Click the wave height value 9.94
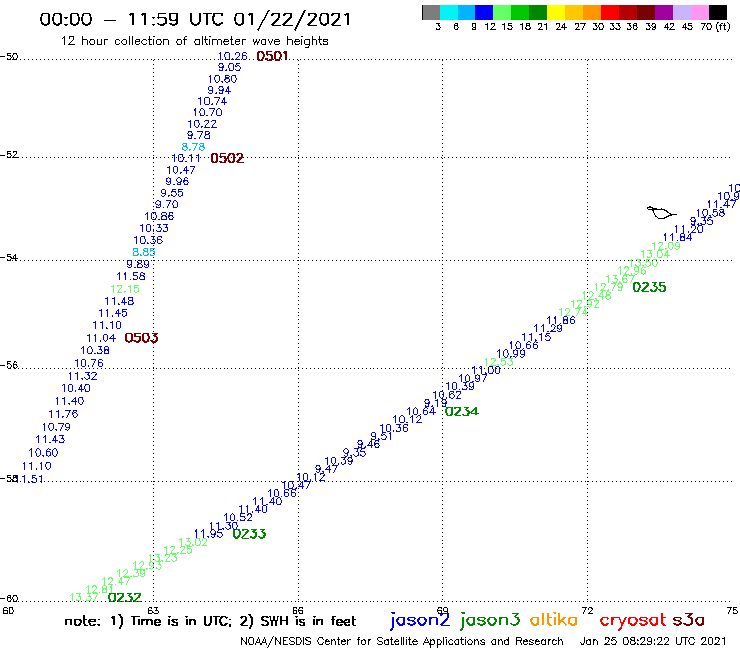The image size is (740, 650). [x=219, y=90]
